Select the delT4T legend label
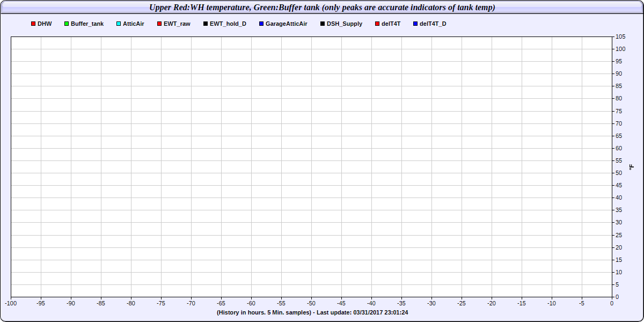Screen dimensions: 644x322 [x=391, y=24]
